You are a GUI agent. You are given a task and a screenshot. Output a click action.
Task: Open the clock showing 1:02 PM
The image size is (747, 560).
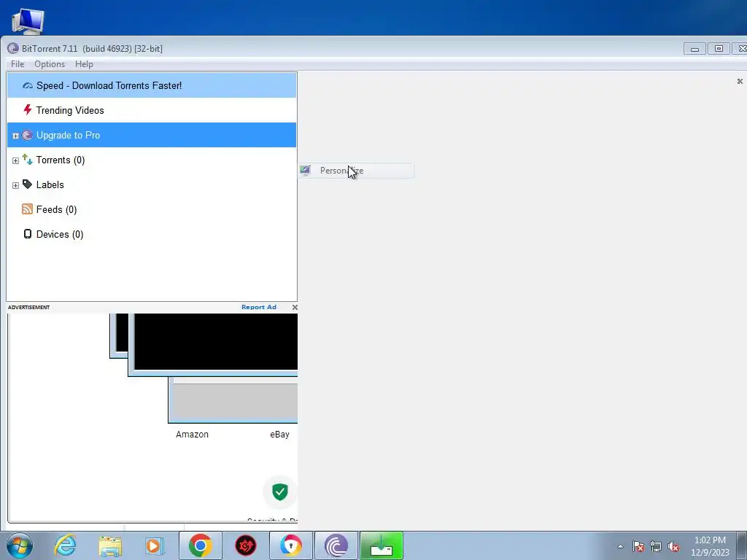click(x=710, y=546)
